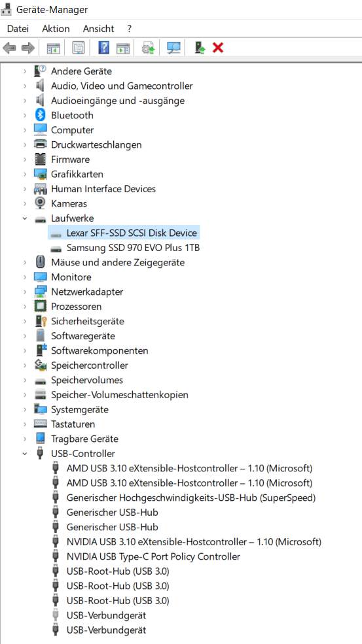Click the Bluetooth icon in the tree

click(41, 116)
